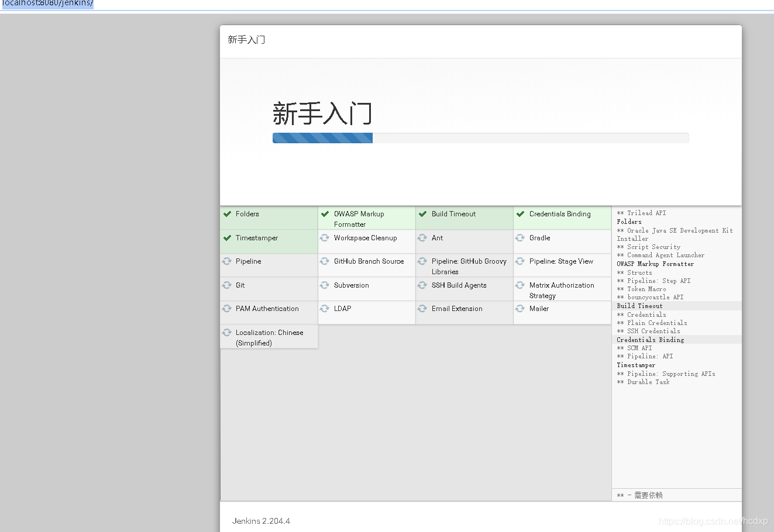Select the Workspace Cleanup plugin label
This screenshot has width=774, height=532.
(366, 238)
